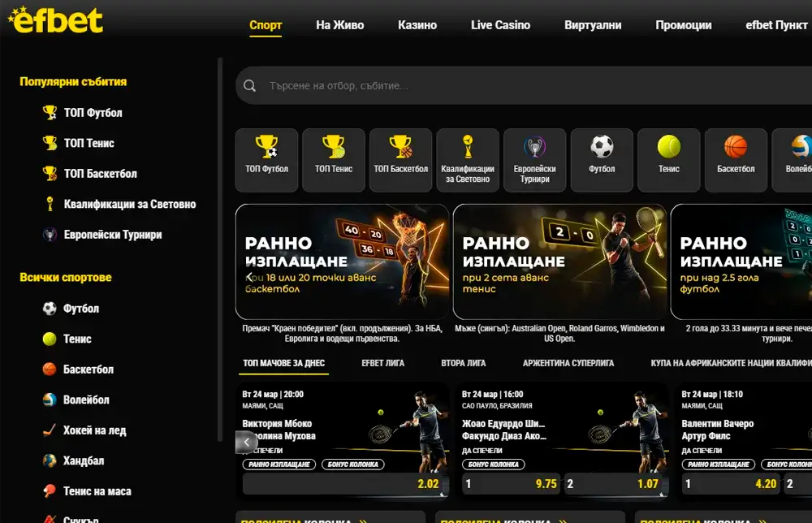This screenshot has width=812, height=523.
Task: Click trophy icon beside sidebar ТОП Тенис
Action: click(x=50, y=143)
